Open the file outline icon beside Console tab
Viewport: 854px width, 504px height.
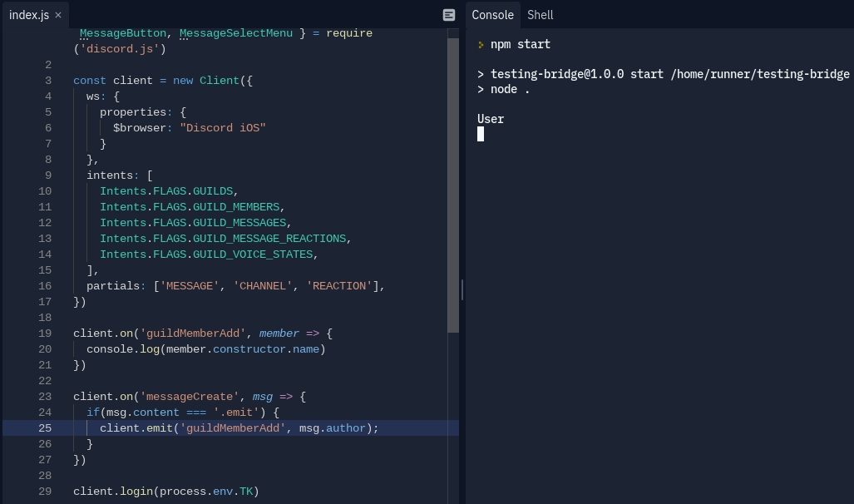[x=449, y=14]
